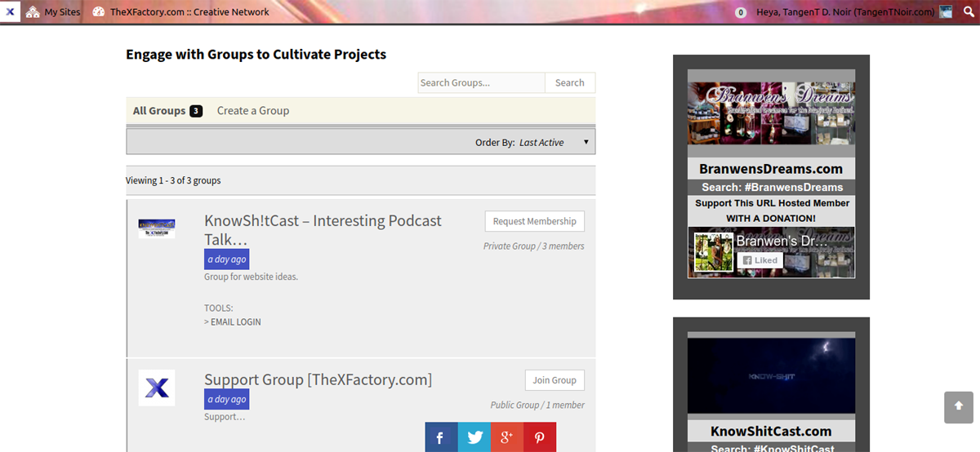The width and height of the screenshot is (980, 452).
Task: Open My Sites menu
Action: tap(53, 12)
